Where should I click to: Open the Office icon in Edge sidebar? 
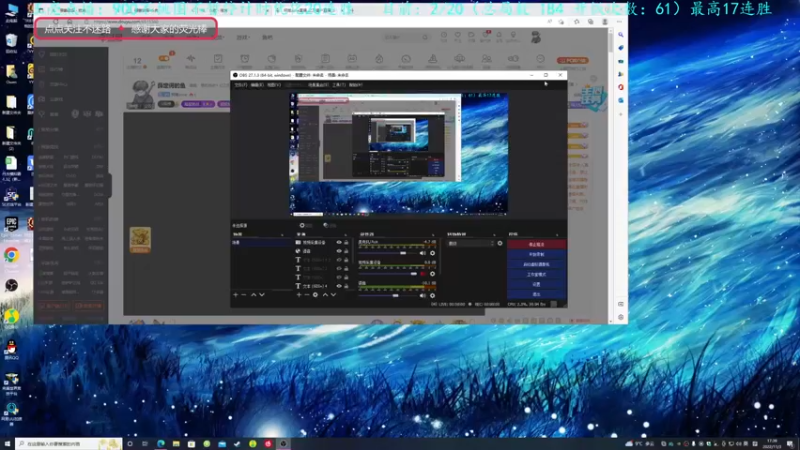(621, 87)
